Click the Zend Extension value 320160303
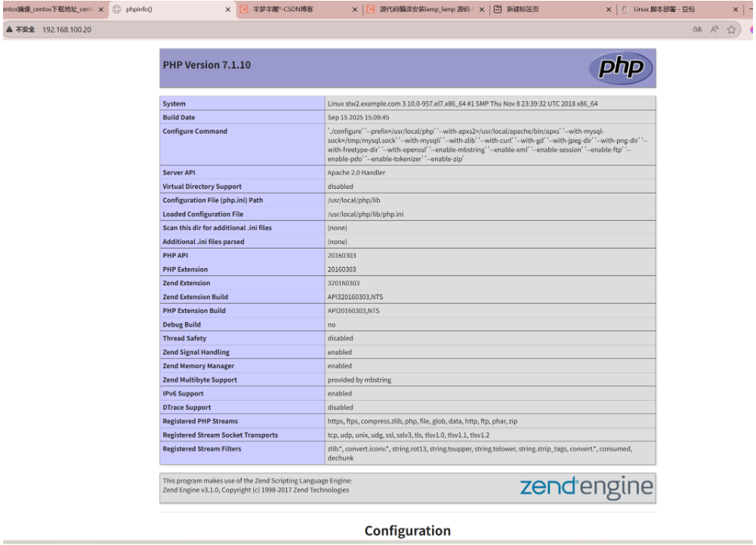Screen dimensions: 756x545 344,283
